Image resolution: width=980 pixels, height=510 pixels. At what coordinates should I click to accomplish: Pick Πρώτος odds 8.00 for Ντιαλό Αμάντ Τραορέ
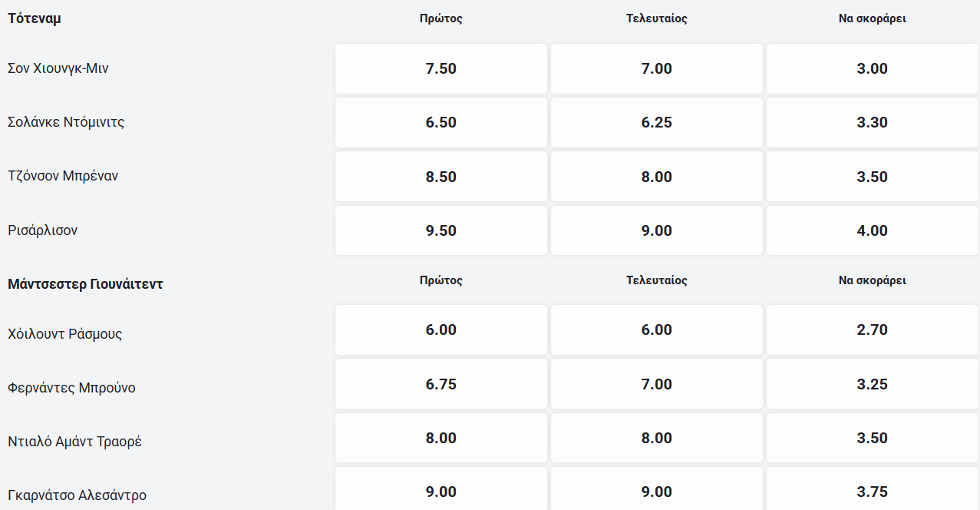pyautogui.click(x=441, y=438)
